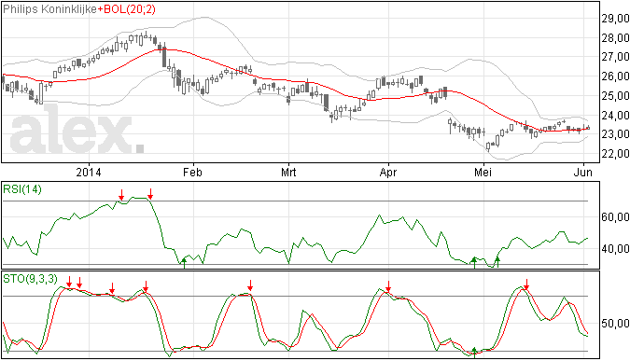This screenshot has width=644, height=361.
Task: Click the 40,00 RSI axis label
Action: point(615,248)
